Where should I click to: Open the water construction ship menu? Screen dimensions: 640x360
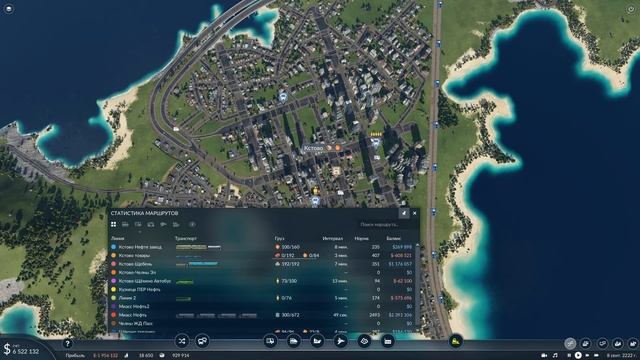pos(317,341)
